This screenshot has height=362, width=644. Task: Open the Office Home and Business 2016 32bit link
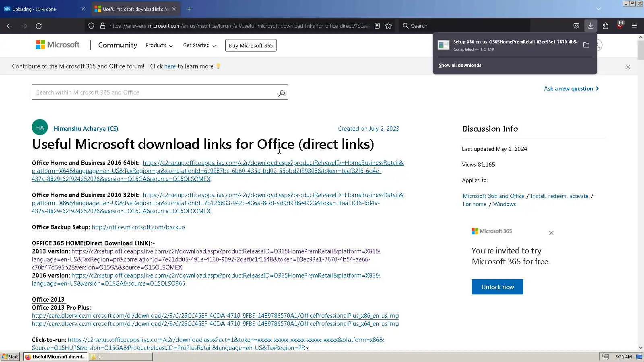click(218, 203)
